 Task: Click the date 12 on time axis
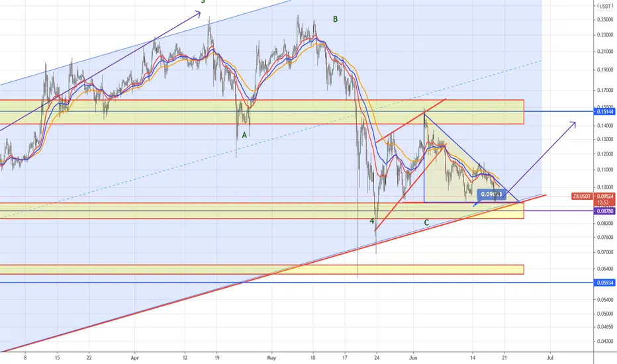[x=185, y=358]
